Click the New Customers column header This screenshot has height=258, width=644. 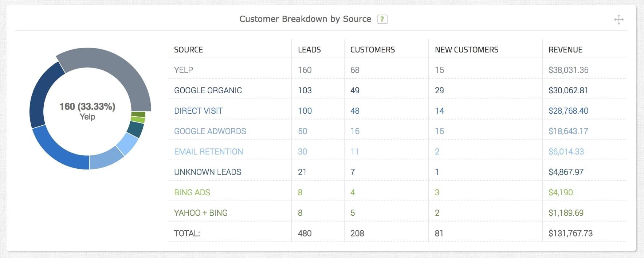click(466, 50)
